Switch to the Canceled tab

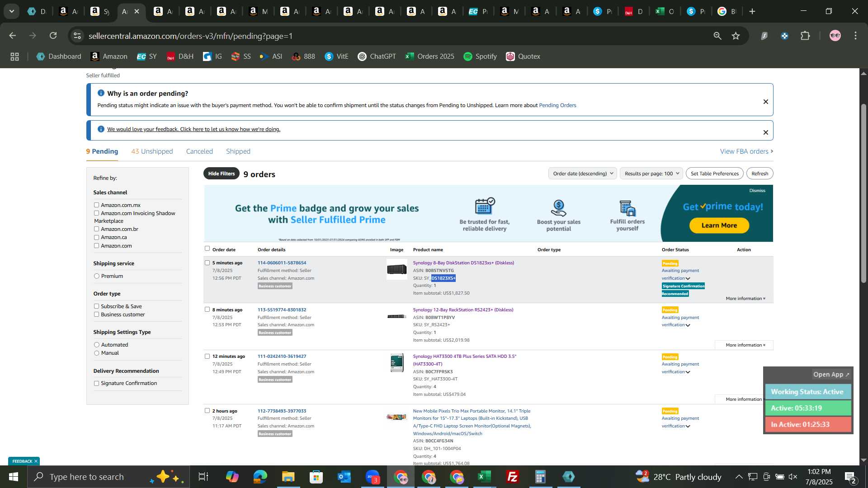pyautogui.click(x=199, y=151)
